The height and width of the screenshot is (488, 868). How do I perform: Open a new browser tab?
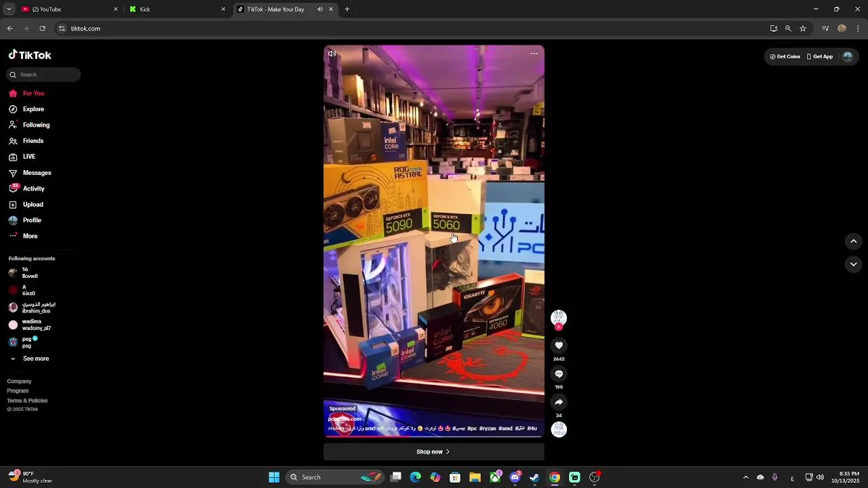click(x=347, y=9)
